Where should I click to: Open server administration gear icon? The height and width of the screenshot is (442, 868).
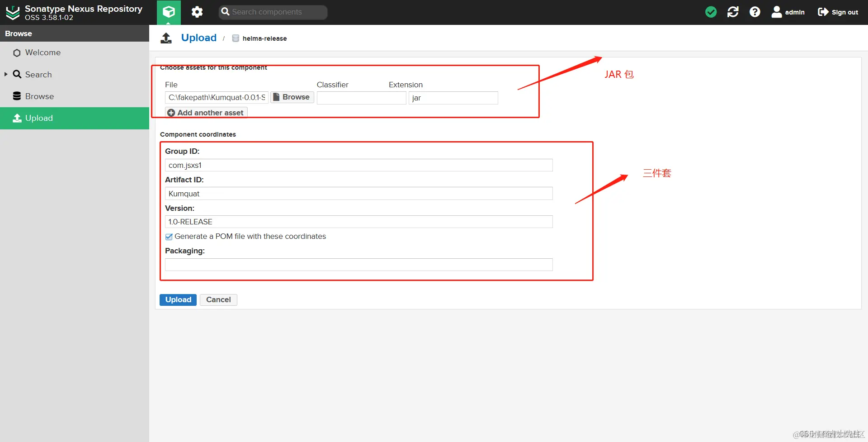pos(197,12)
